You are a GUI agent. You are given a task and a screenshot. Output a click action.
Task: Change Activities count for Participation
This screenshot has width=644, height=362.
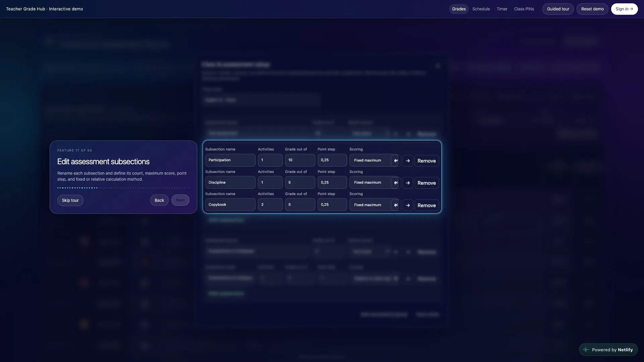(x=270, y=160)
